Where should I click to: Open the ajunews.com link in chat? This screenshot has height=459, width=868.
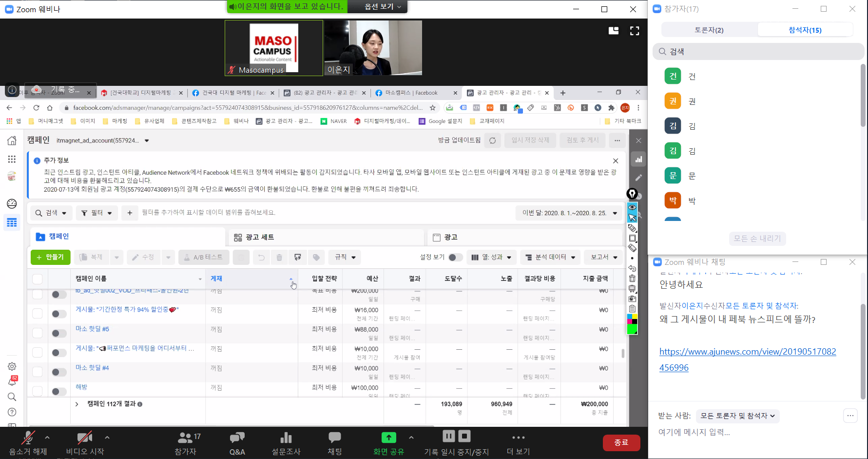click(747, 352)
